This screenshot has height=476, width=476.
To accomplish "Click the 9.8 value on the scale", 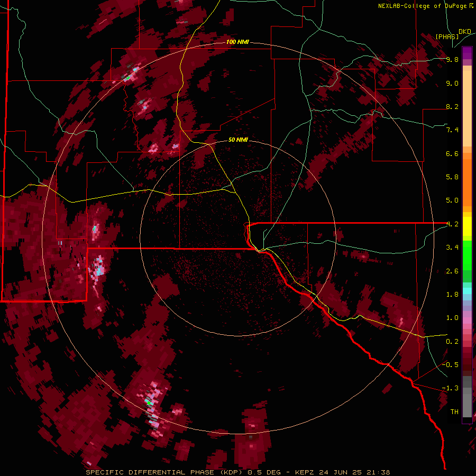I will coord(452,60).
